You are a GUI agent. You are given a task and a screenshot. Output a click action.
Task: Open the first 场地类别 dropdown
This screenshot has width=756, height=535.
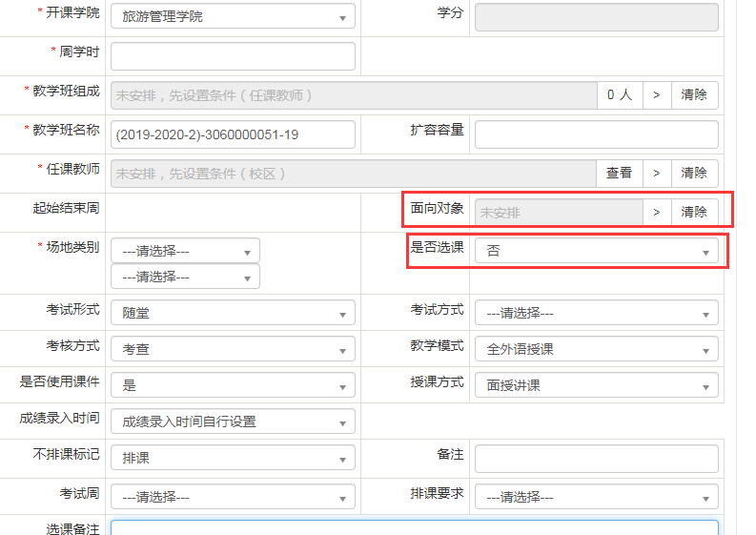pos(185,251)
